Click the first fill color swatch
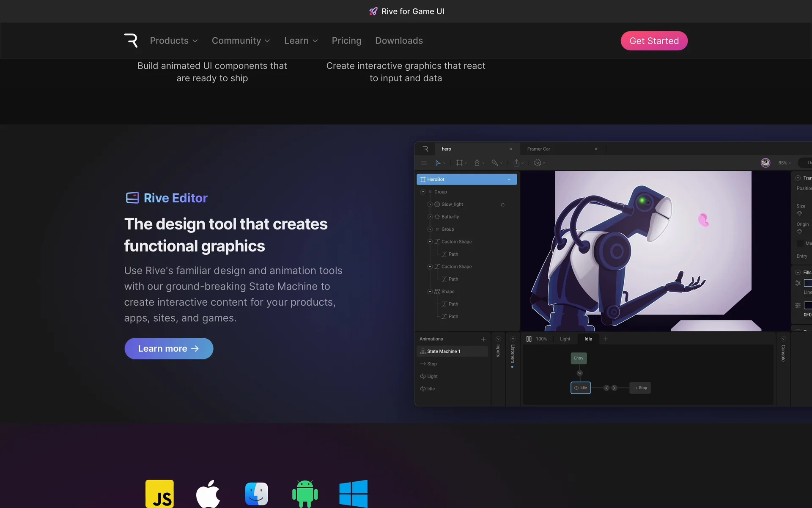The image size is (812, 508). [x=807, y=283]
